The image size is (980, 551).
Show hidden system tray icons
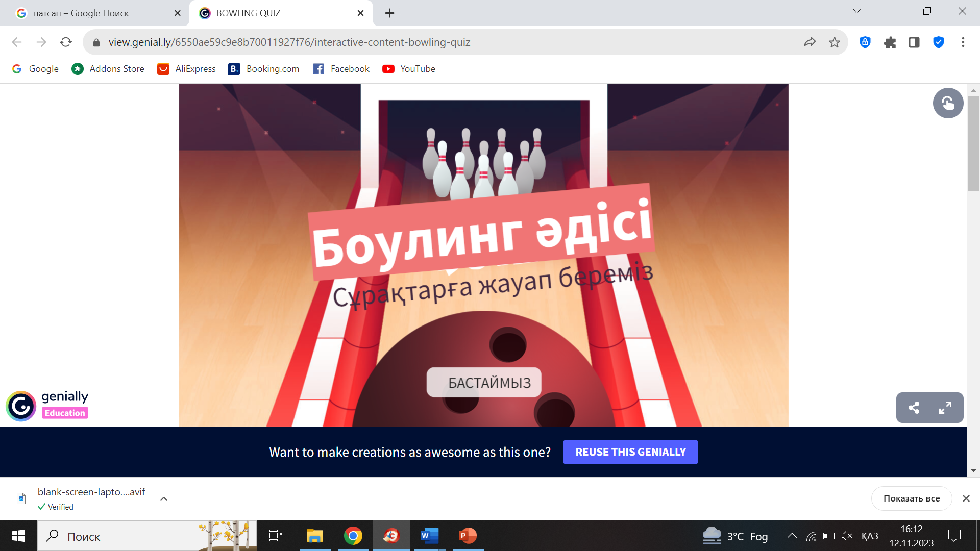click(792, 536)
